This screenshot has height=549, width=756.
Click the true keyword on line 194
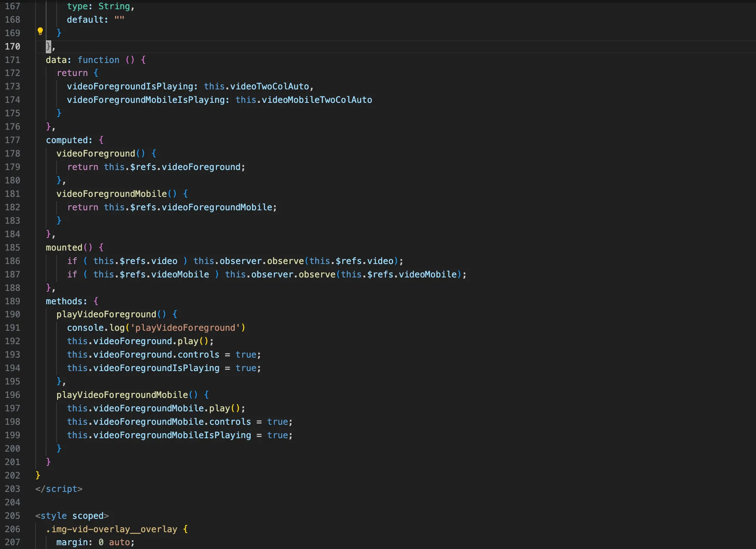tap(246, 368)
